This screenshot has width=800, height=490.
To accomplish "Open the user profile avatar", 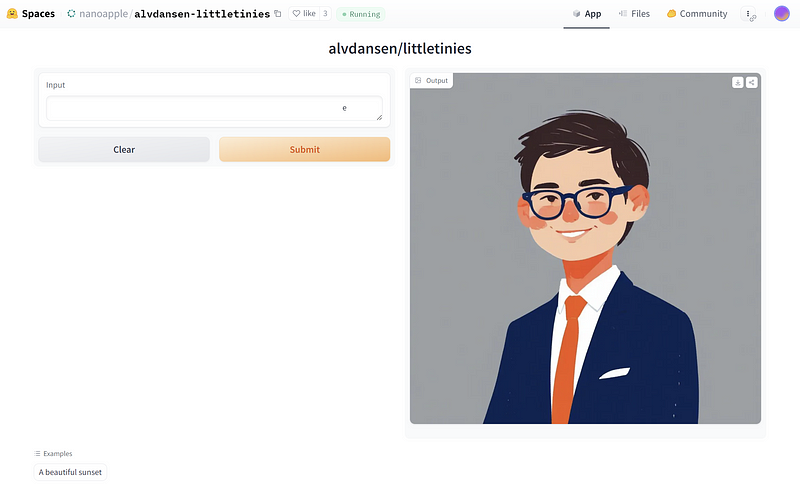I will [x=782, y=14].
